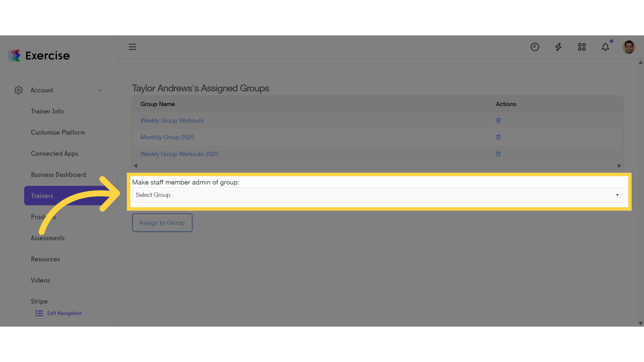Screen dimensions: 644x362
Task: Click the Group Name column header
Action: coord(158,104)
